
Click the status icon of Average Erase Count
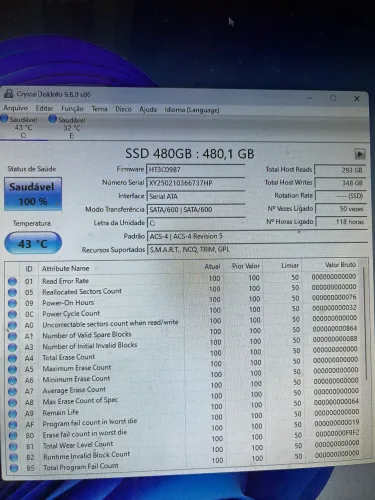point(13,391)
